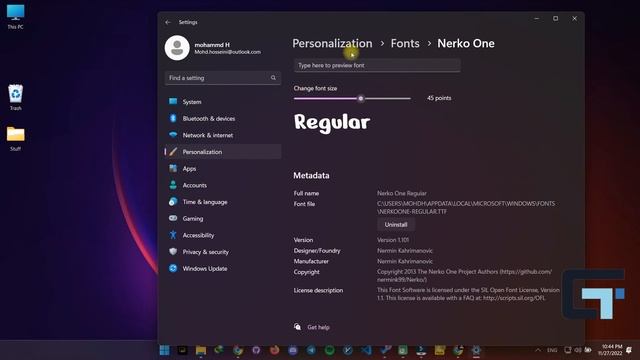This screenshot has height=360, width=640.
Task: Show hidden system tray icons
Action: click(538, 350)
